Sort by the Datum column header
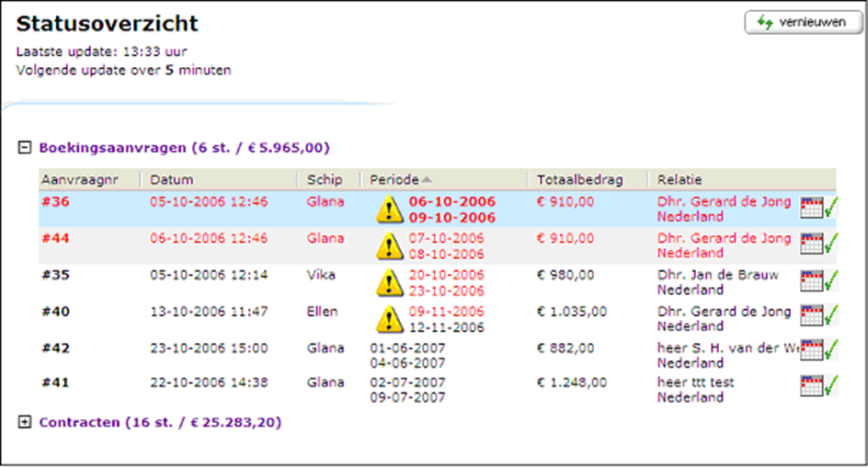Image resolution: width=868 pixels, height=467 pixels. [x=172, y=180]
